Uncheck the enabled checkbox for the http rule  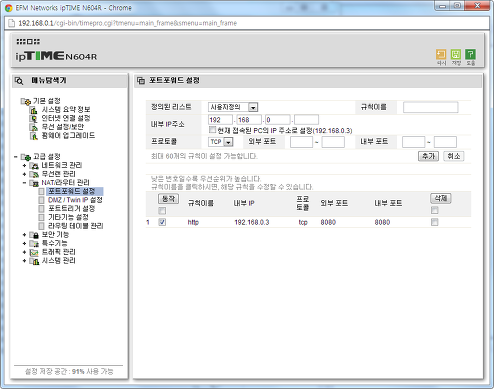coord(162,222)
